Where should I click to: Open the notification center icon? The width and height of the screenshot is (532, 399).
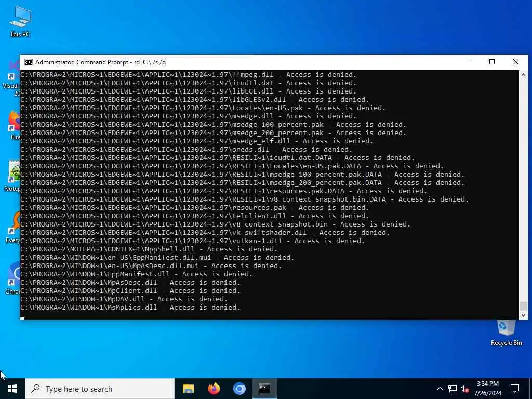click(515, 389)
